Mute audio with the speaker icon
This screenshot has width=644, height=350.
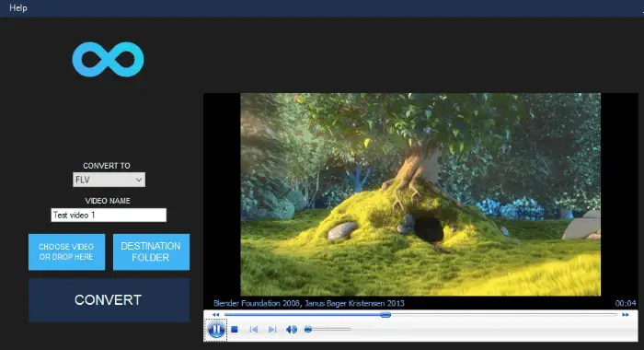click(x=292, y=330)
